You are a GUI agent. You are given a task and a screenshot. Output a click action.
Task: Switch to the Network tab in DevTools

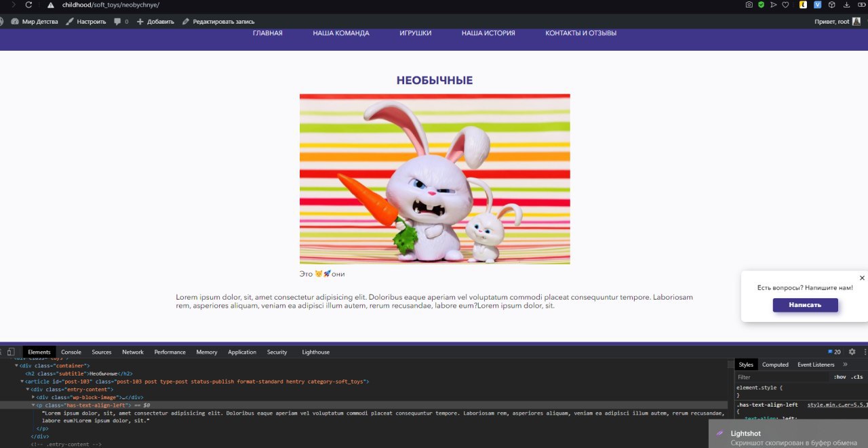pos(133,352)
